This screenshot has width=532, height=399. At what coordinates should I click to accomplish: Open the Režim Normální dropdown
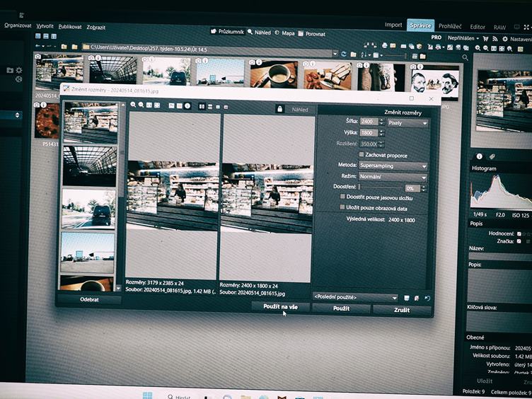click(392, 177)
